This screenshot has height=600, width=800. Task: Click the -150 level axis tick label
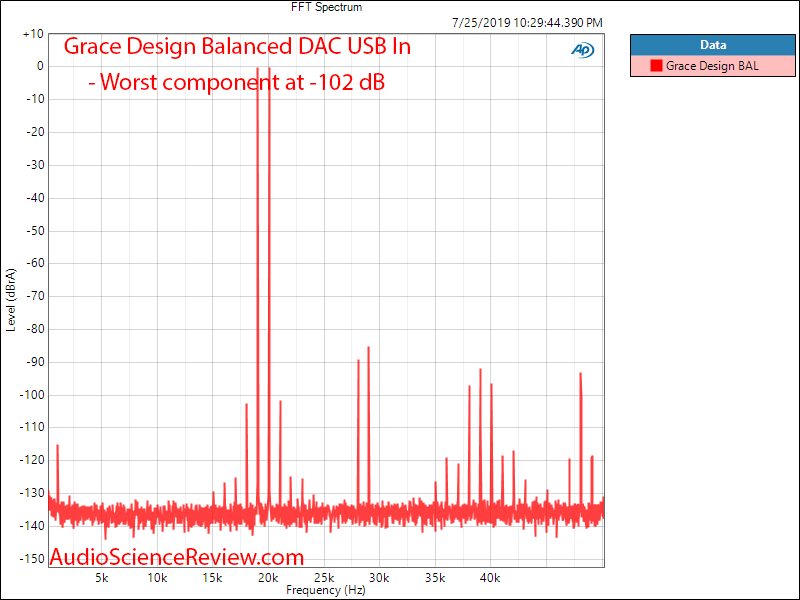[x=32, y=559]
